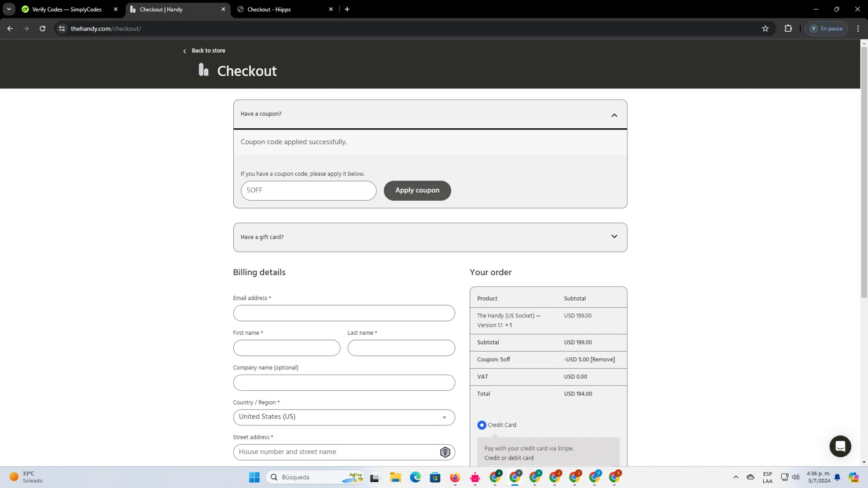Open the live chat widget icon

[x=840, y=446]
